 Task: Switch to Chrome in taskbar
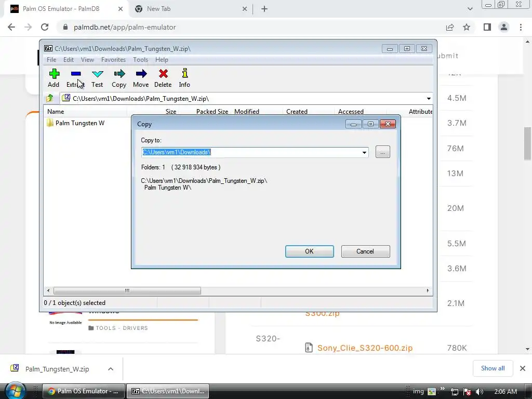coord(84,391)
